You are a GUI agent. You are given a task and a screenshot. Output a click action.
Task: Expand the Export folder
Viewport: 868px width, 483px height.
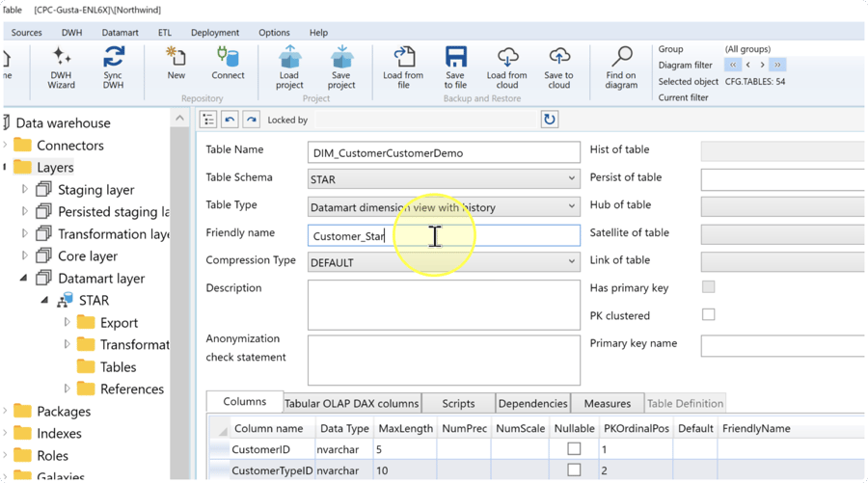(67, 322)
